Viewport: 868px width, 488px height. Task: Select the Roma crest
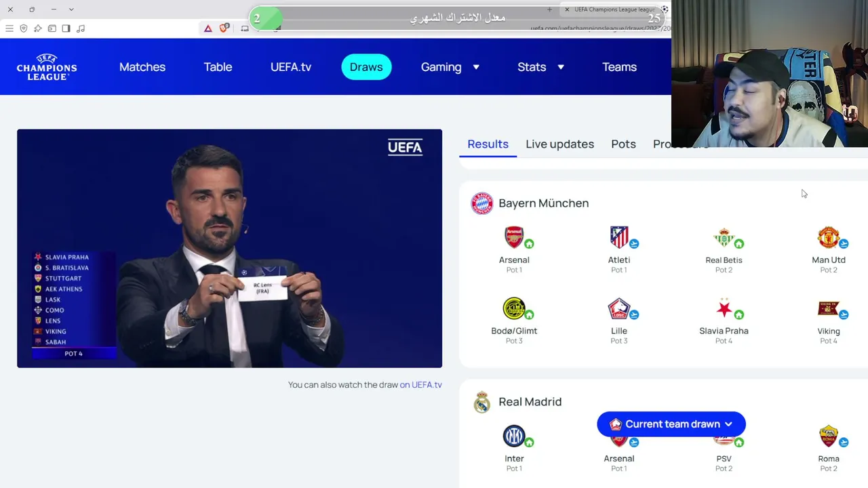[x=828, y=436]
